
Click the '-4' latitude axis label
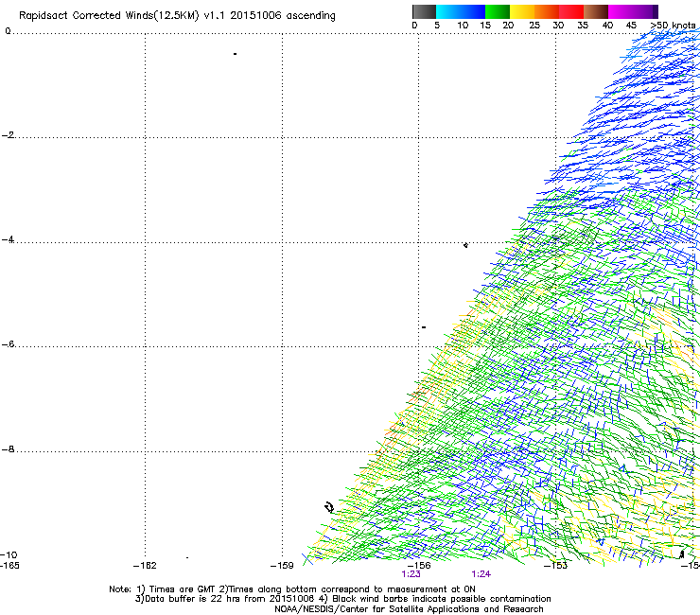tap(8, 239)
